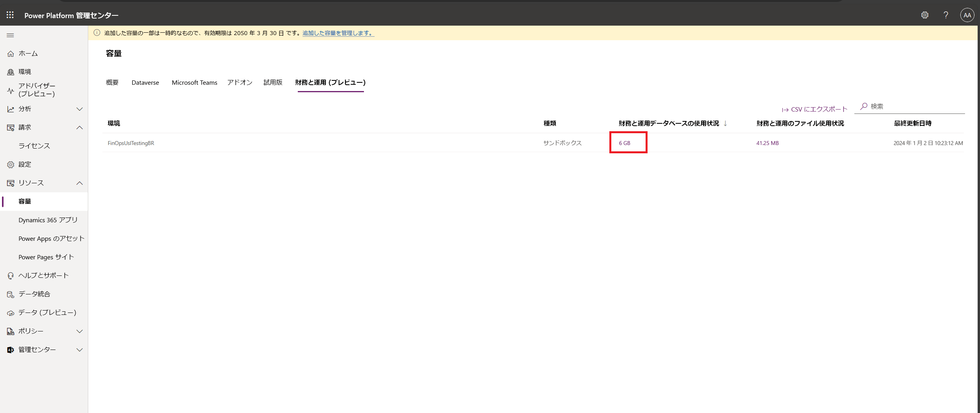This screenshot has height=413, width=980.
Task: Click the ヘルプとサポート headset icon
Action: click(11, 275)
